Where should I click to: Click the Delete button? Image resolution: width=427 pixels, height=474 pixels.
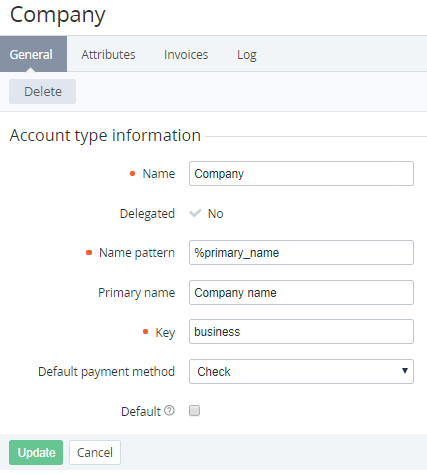click(43, 91)
